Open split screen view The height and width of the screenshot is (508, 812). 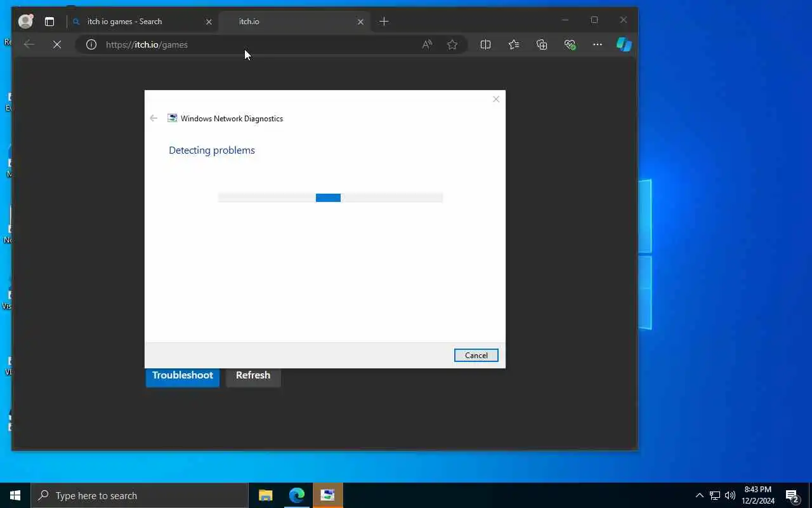pos(485,44)
